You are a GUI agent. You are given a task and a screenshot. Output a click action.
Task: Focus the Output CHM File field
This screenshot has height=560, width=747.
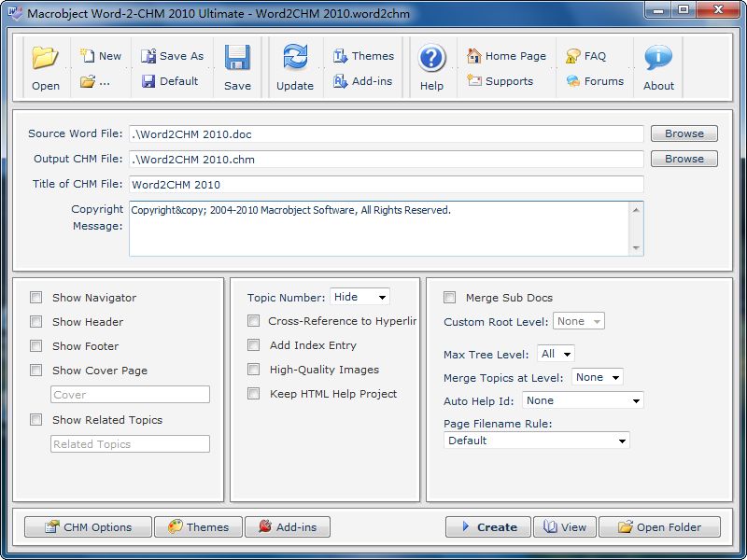coord(387,159)
